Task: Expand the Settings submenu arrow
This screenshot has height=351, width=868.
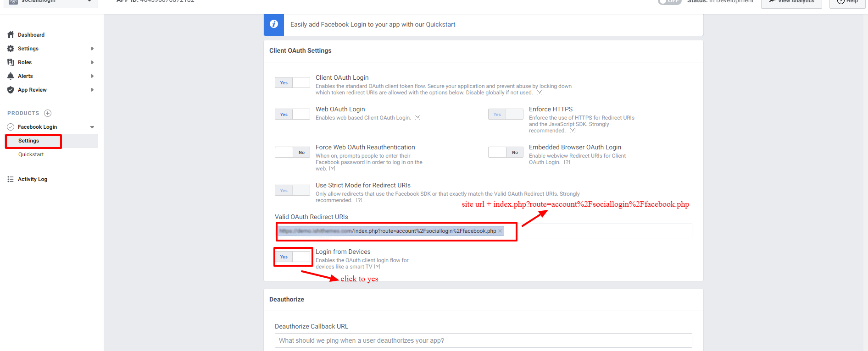Action: [x=92, y=49]
